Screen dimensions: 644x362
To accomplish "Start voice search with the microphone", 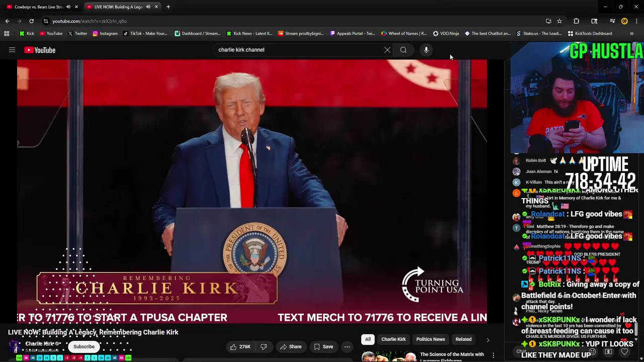I will pos(426,50).
